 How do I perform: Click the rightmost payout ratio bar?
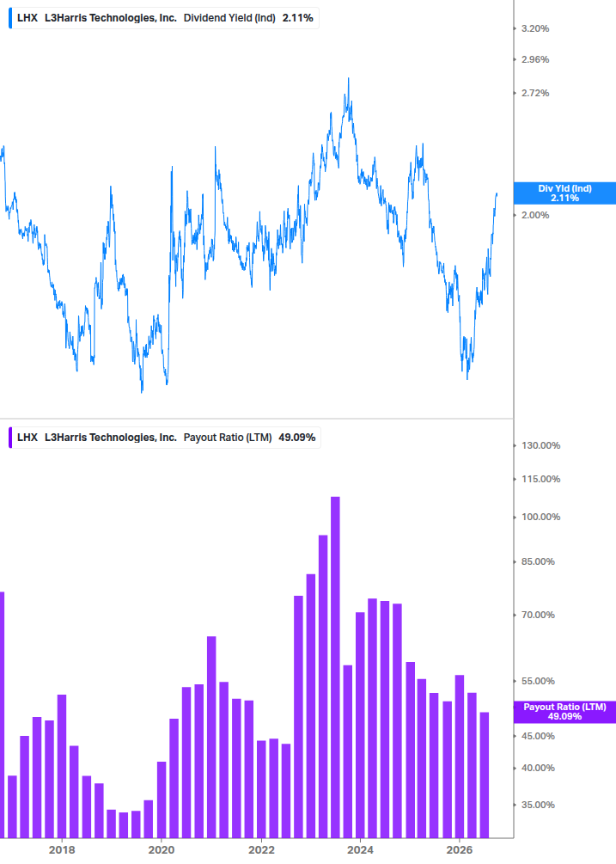click(x=485, y=775)
